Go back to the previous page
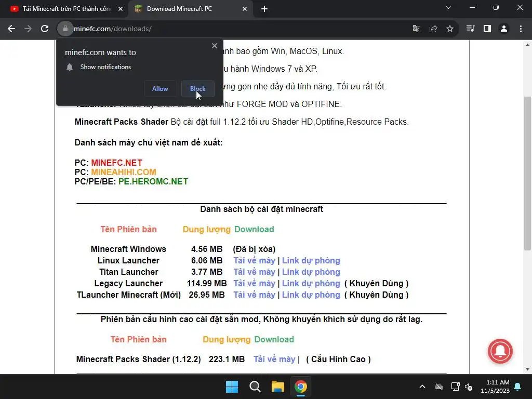The width and height of the screenshot is (532, 399). [11, 29]
